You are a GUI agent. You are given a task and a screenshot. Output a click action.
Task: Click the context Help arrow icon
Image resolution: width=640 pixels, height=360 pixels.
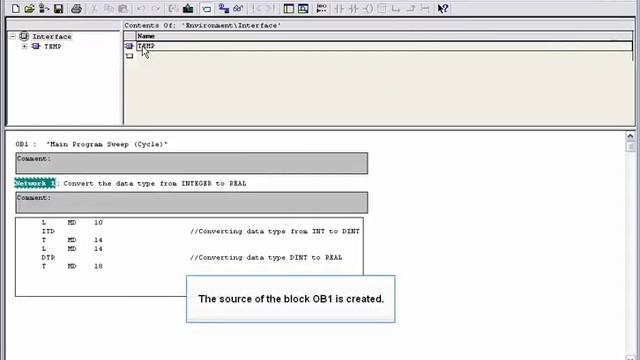click(x=443, y=9)
